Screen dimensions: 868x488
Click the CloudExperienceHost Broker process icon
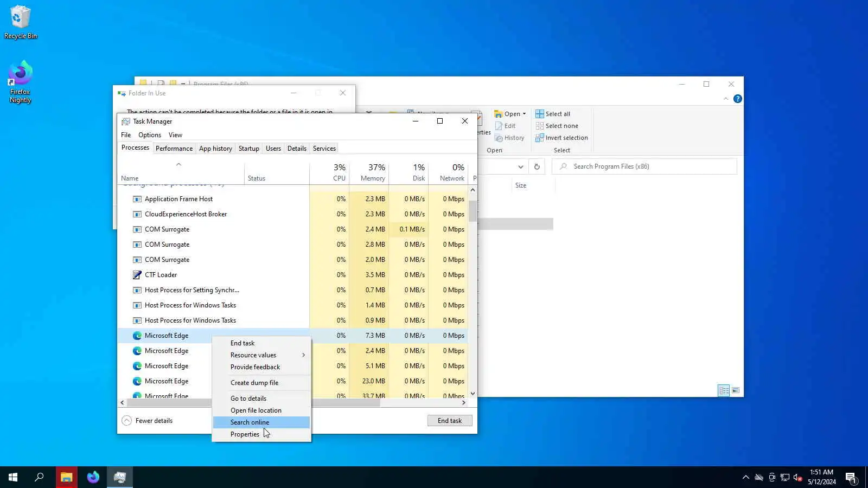tap(137, 214)
